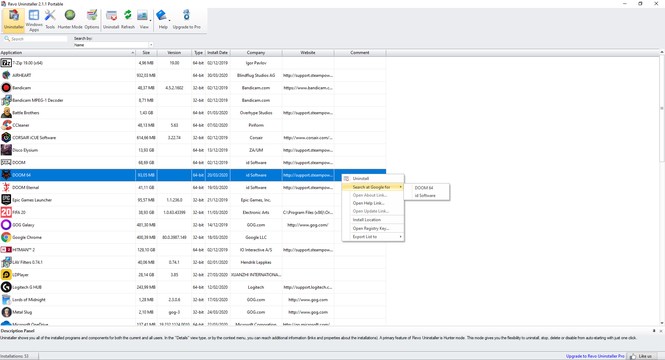Open the Tools toolbar icon
The width and height of the screenshot is (665, 360).
[x=50, y=20]
